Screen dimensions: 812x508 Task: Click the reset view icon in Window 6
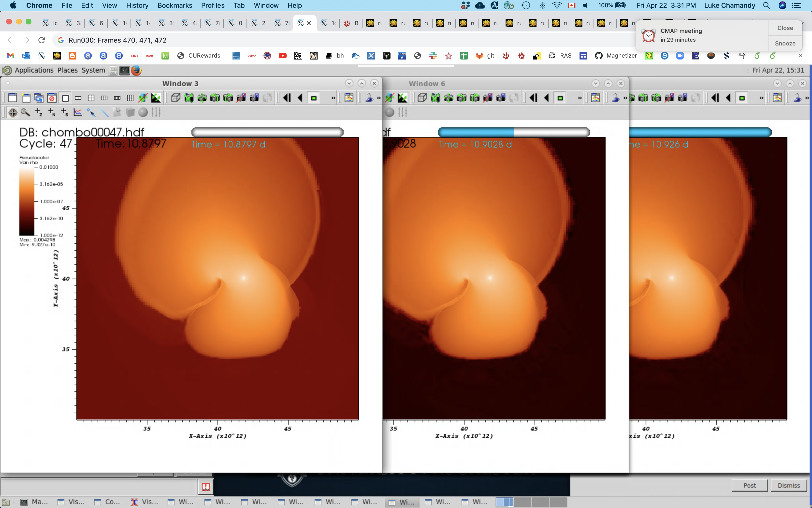click(x=435, y=98)
